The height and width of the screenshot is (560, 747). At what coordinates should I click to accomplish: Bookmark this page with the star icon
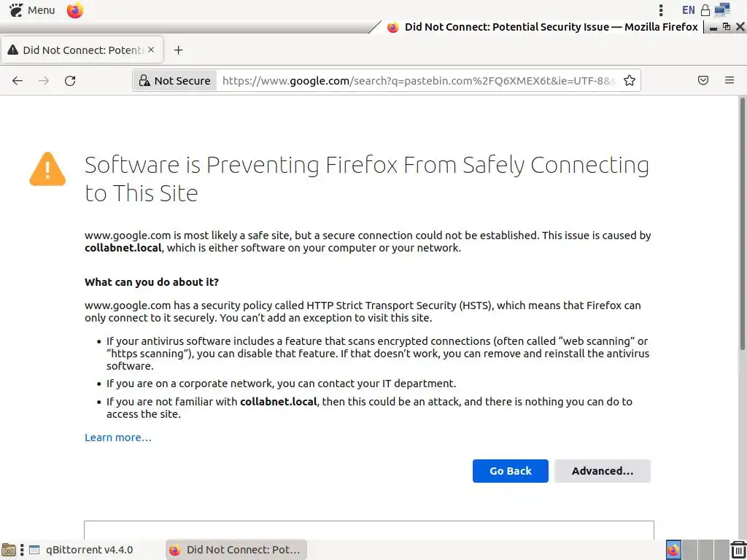[x=630, y=81]
